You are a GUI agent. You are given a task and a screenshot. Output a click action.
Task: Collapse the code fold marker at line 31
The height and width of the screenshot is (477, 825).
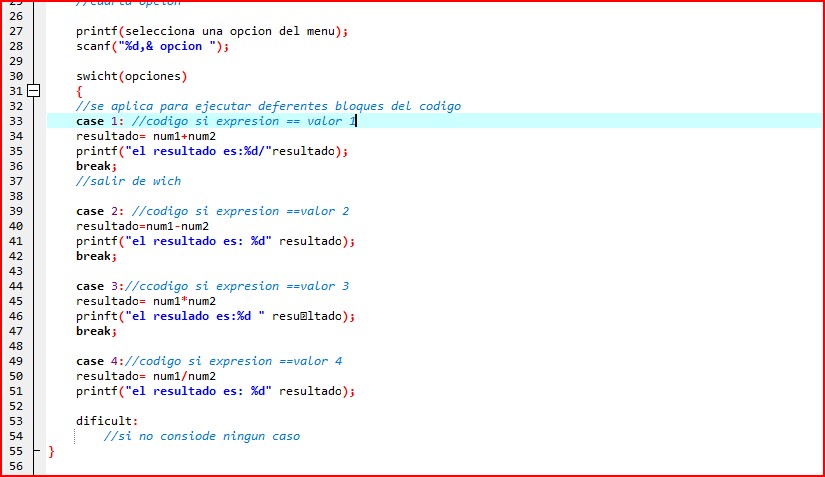[34, 91]
